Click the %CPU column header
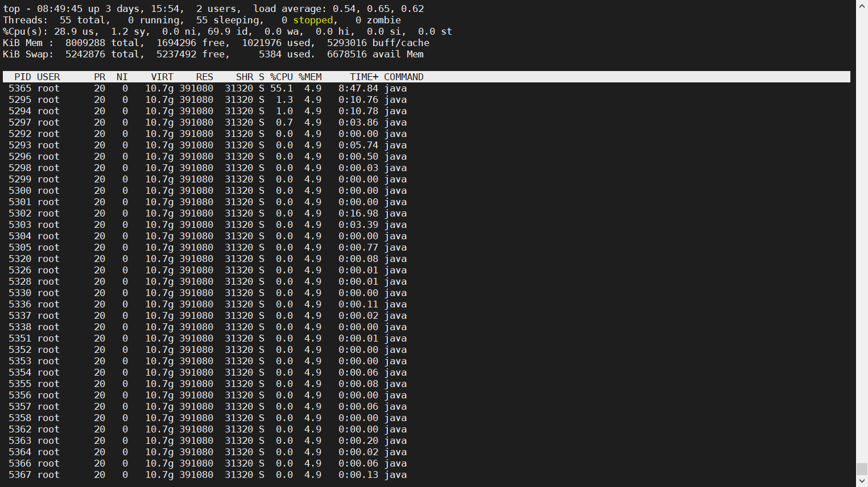 (x=282, y=77)
